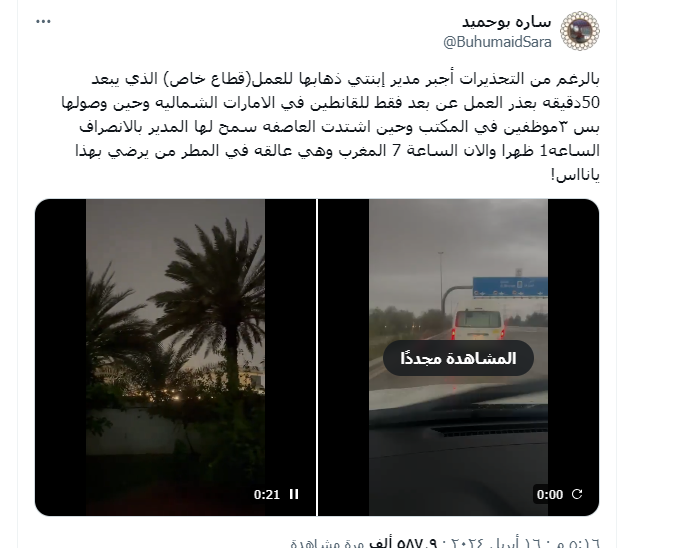This screenshot has height=548, width=676.
Task: Click the palm tree trunk in left video
Action: (232, 352)
